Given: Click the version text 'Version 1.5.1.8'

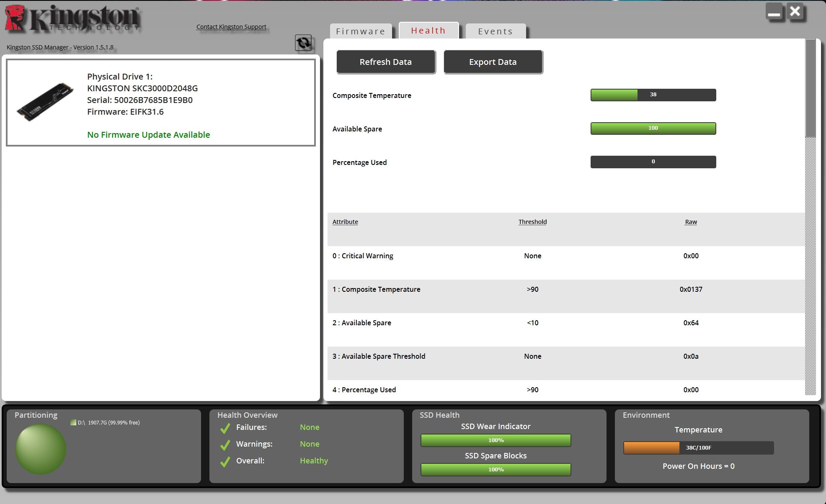Looking at the screenshot, I should point(93,47).
